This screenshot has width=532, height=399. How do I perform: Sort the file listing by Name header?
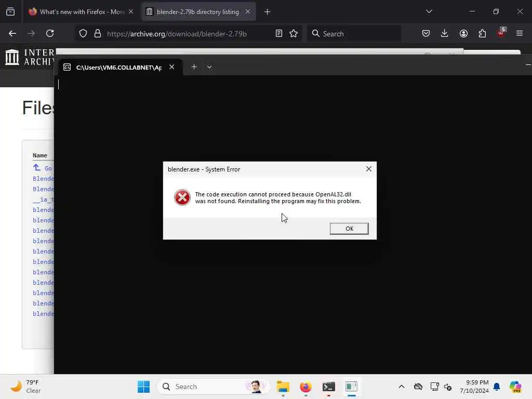click(39, 155)
